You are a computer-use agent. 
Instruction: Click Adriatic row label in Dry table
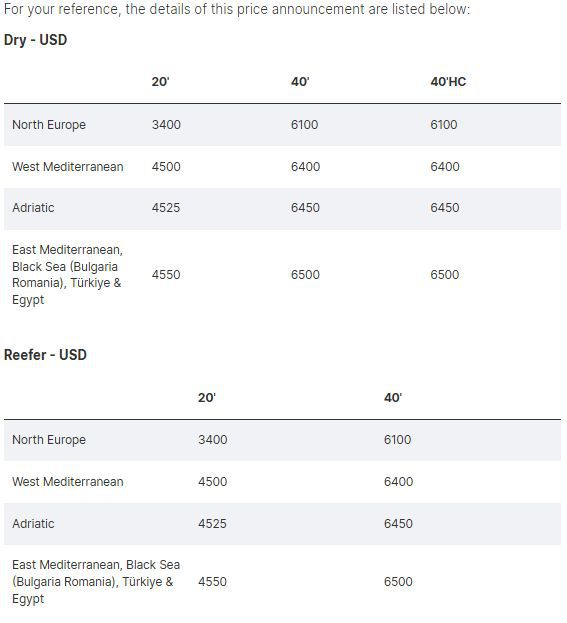coord(33,208)
